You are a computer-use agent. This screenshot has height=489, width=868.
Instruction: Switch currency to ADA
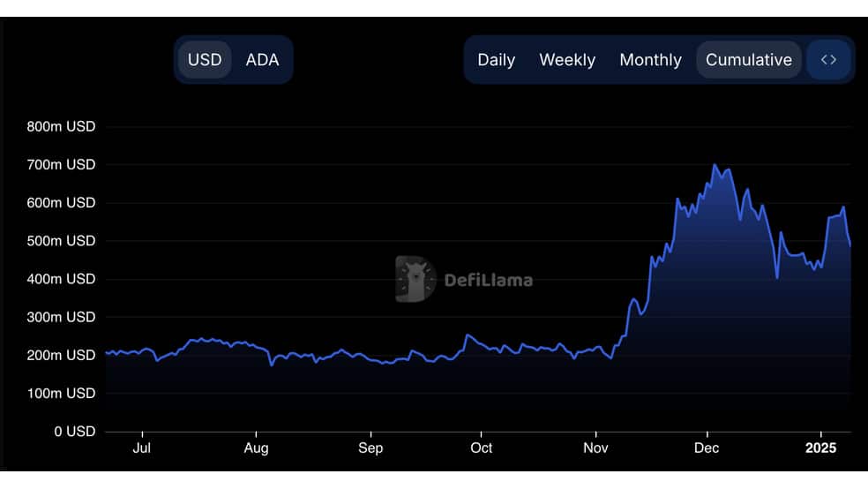pyautogui.click(x=262, y=60)
